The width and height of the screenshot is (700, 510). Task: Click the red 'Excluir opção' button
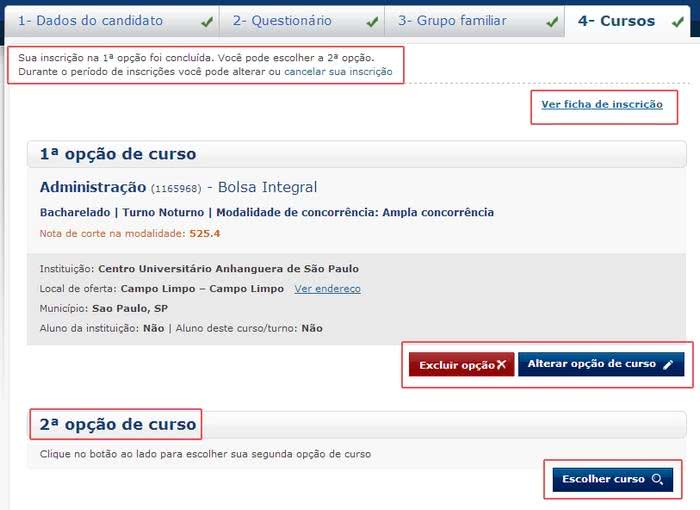coord(462,364)
